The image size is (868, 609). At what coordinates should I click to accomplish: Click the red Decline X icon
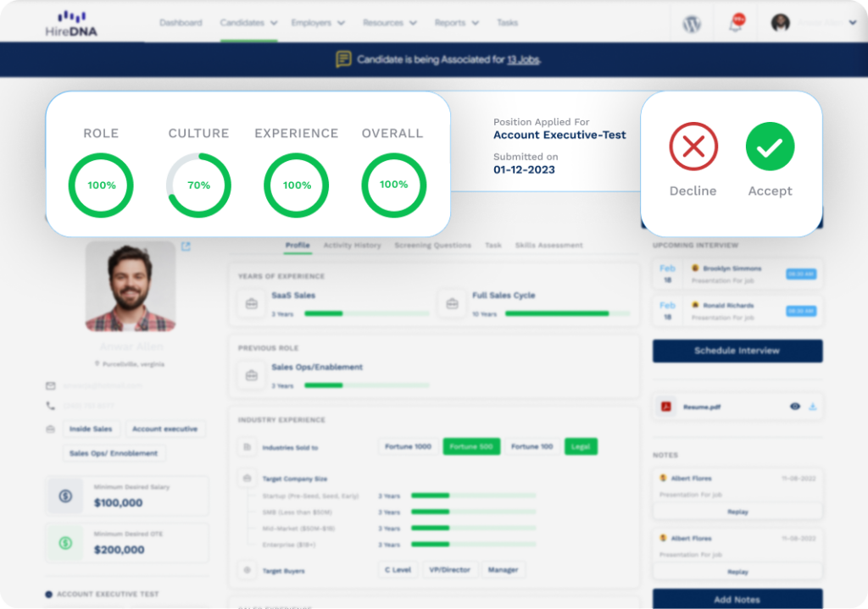(693, 146)
